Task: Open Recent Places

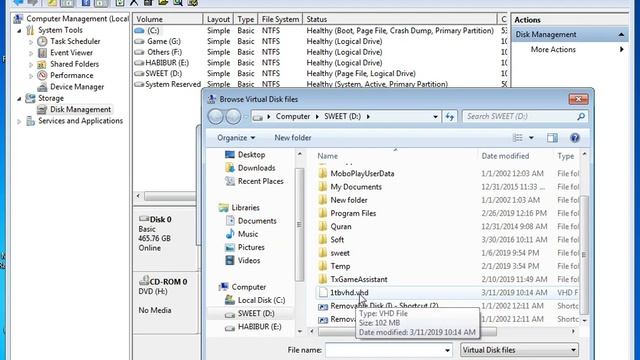Action: [x=260, y=181]
